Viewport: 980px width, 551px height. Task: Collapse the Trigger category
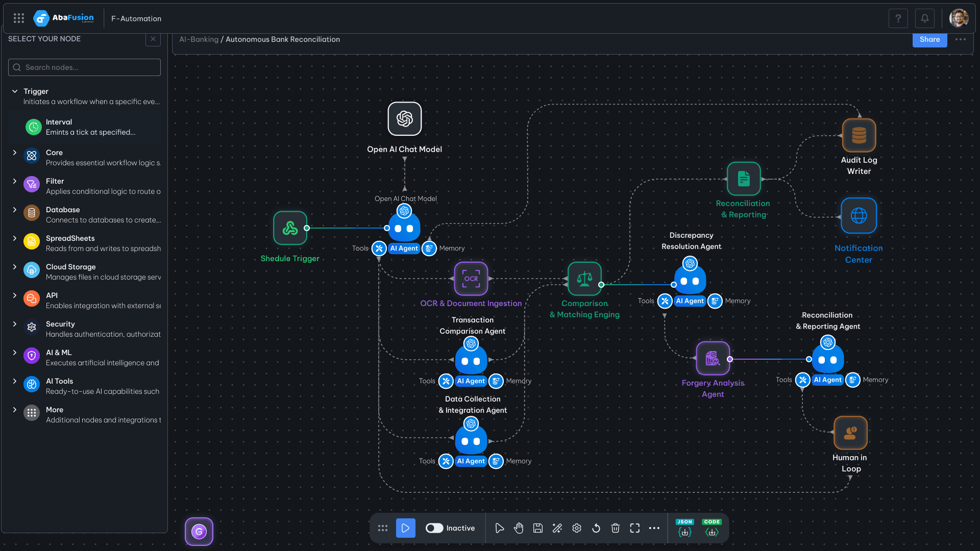[x=15, y=91]
